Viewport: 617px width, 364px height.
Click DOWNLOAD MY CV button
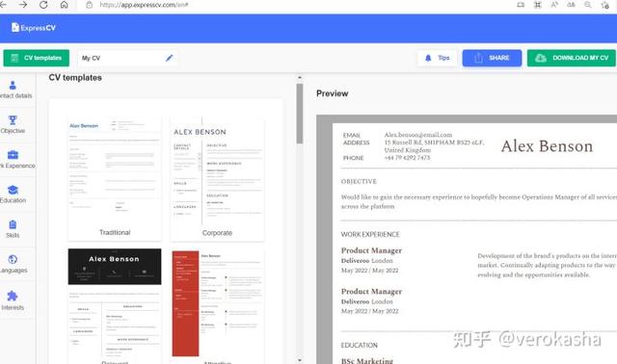coord(572,58)
